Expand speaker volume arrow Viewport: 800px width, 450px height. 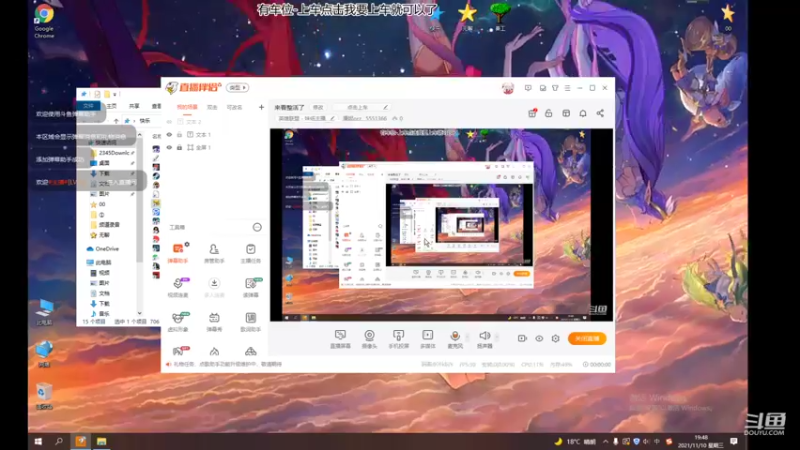pyautogui.click(x=497, y=337)
